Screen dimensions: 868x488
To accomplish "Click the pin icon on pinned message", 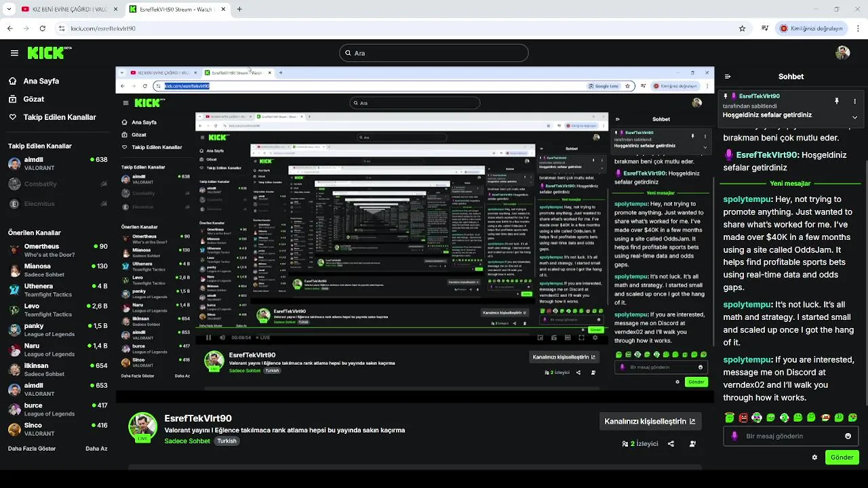I will (x=837, y=101).
